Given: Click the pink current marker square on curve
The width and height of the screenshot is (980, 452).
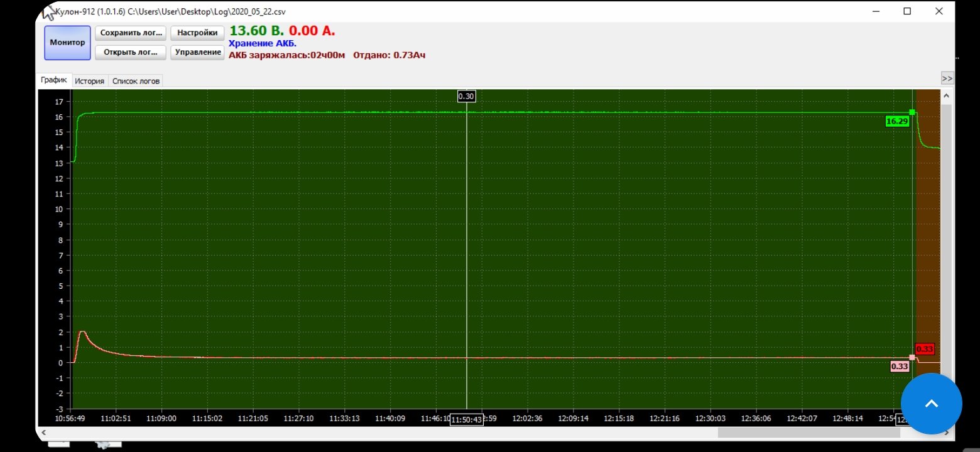Looking at the screenshot, I should 912,357.
